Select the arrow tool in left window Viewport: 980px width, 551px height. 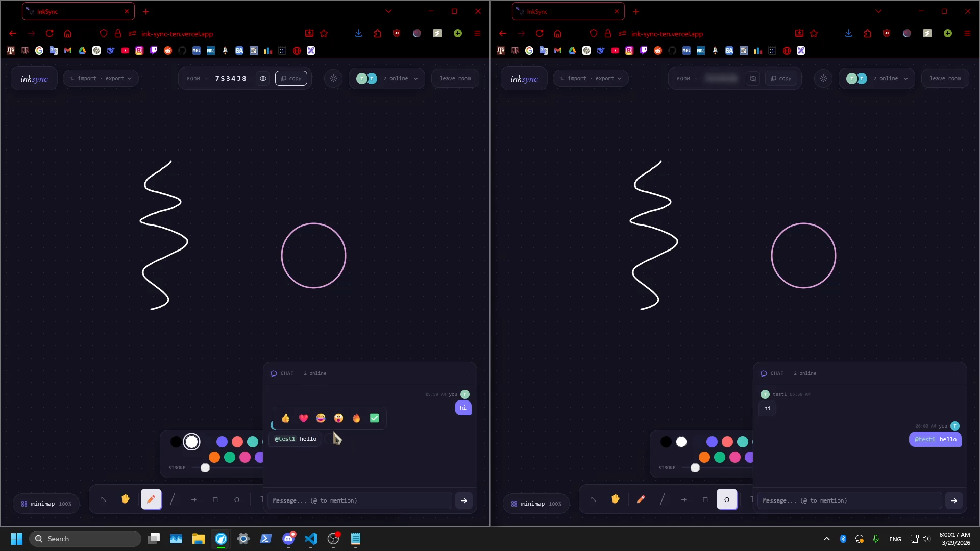point(194,500)
